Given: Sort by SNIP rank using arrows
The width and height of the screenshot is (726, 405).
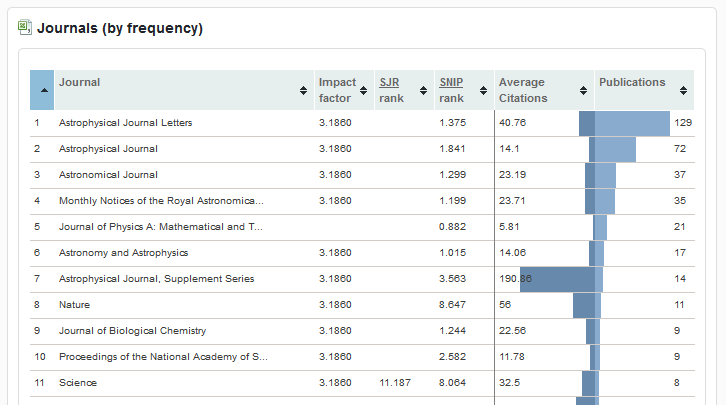Looking at the screenshot, I should 484,91.
